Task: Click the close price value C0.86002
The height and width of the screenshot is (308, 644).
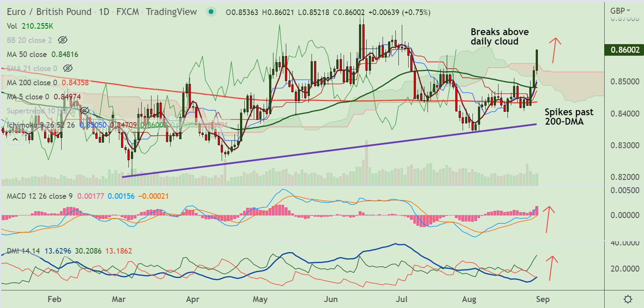Action: (348, 12)
